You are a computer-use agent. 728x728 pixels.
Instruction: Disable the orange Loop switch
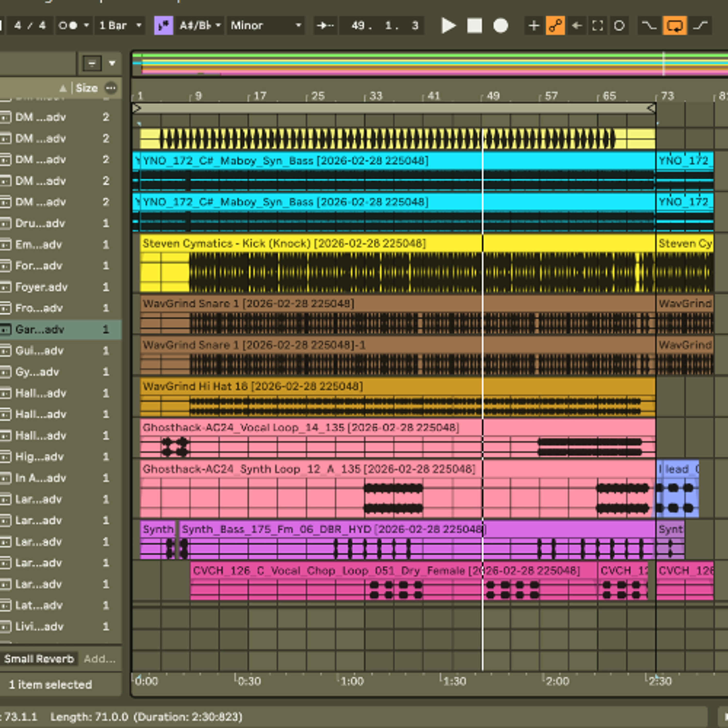coord(675,26)
